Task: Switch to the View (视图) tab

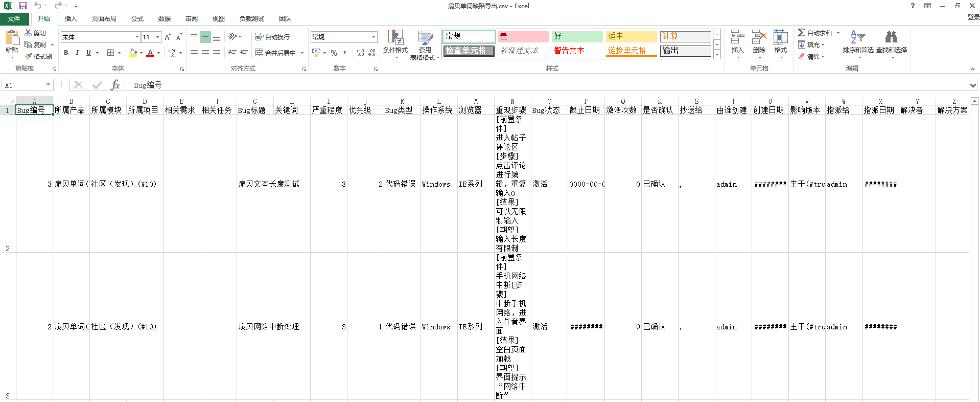Action: [x=219, y=19]
